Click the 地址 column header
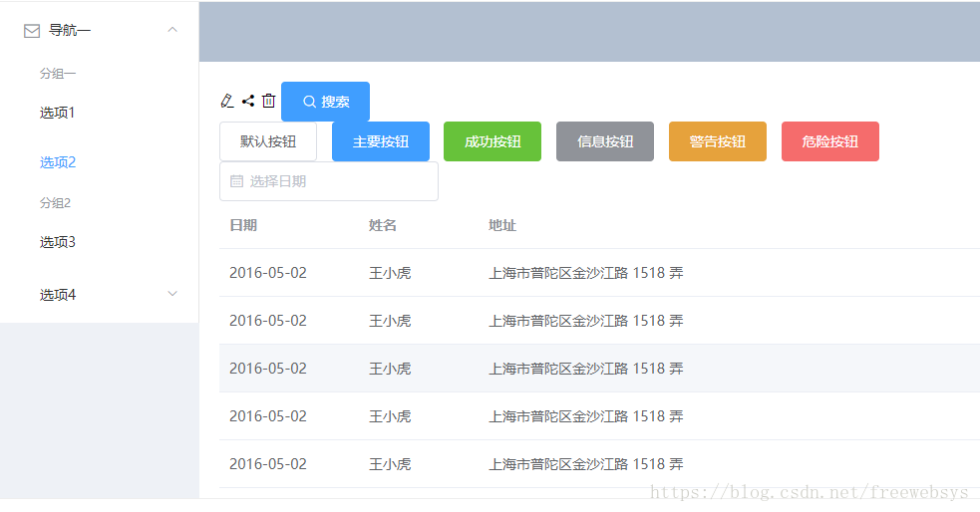This screenshot has width=980, height=512. [502, 225]
